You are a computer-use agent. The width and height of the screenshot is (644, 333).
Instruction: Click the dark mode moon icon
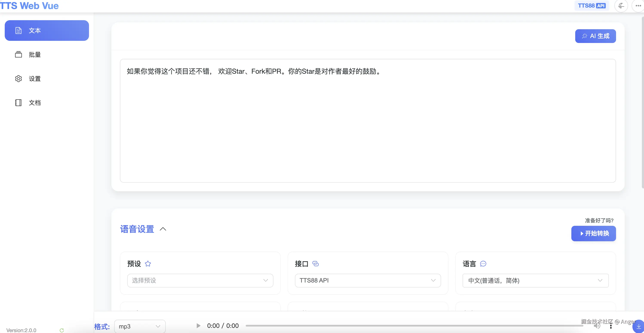click(x=621, y=6)
